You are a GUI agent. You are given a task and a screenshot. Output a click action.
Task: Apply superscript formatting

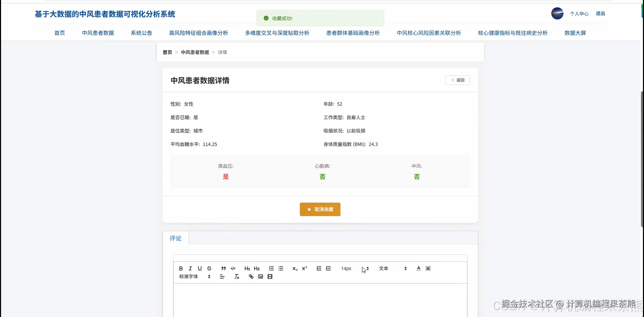pos(304,268)
